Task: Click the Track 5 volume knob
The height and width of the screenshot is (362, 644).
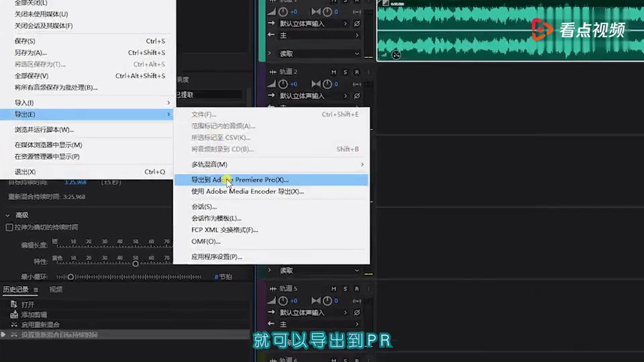Action: (x=283, y=301)
